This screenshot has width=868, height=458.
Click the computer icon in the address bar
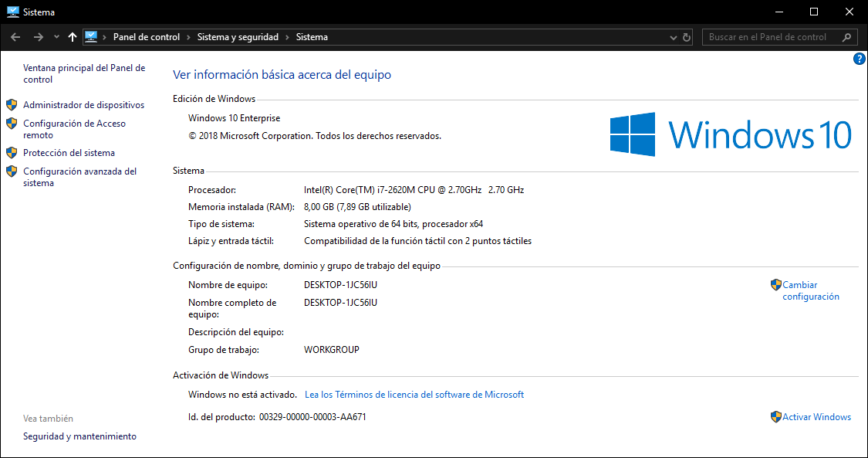pyautogui.click(x=91, y=37)
